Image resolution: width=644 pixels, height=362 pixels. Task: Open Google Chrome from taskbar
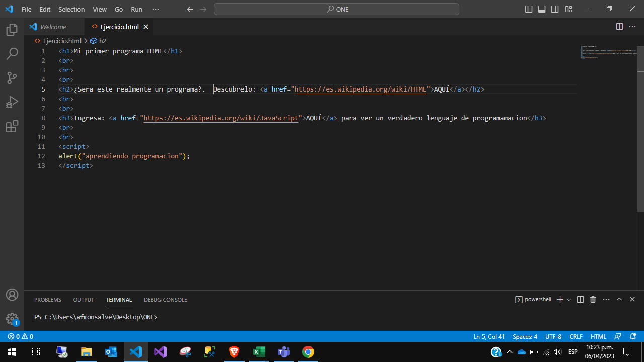click(x=308, y=352)
